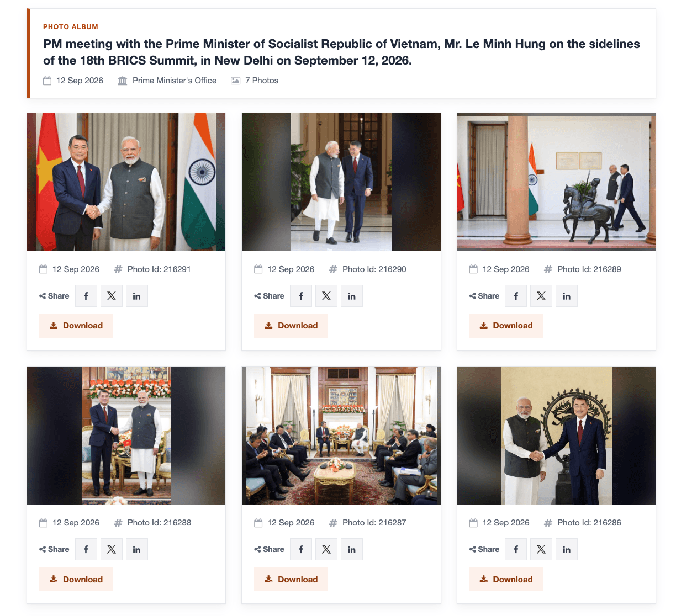Share photo 216290 on LinkedIn
Image resolution: width=676 pixels, height=616 pixels.
[352, 296]
